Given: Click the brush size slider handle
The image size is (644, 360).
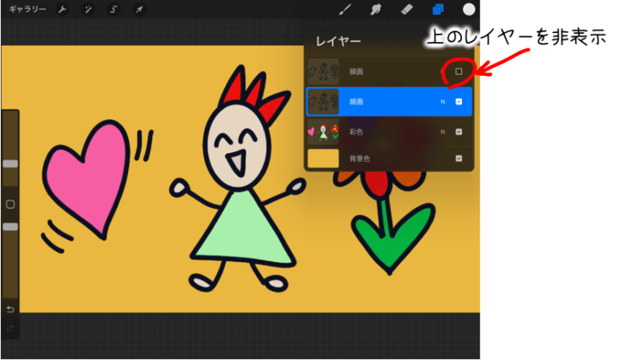Looking at the screenshot, I should pos(10,163).
